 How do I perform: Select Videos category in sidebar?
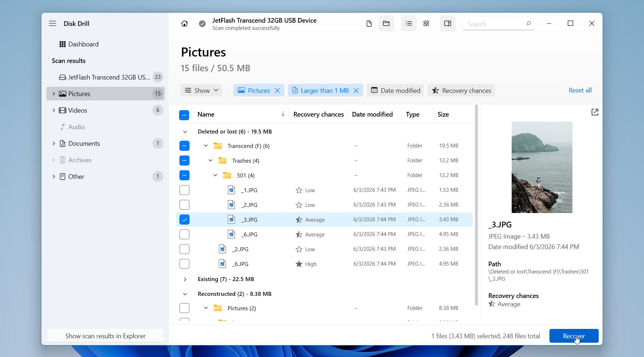(105, 110)
